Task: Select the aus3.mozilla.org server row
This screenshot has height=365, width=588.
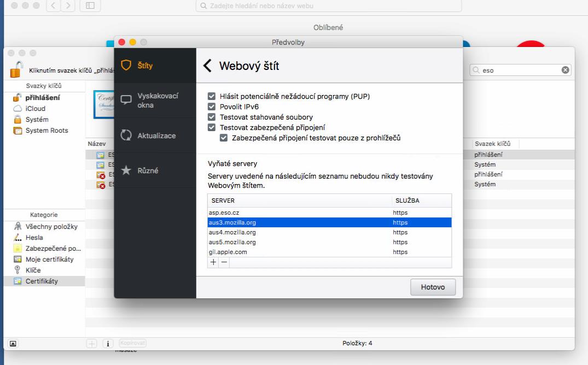Action: [329, 222]
